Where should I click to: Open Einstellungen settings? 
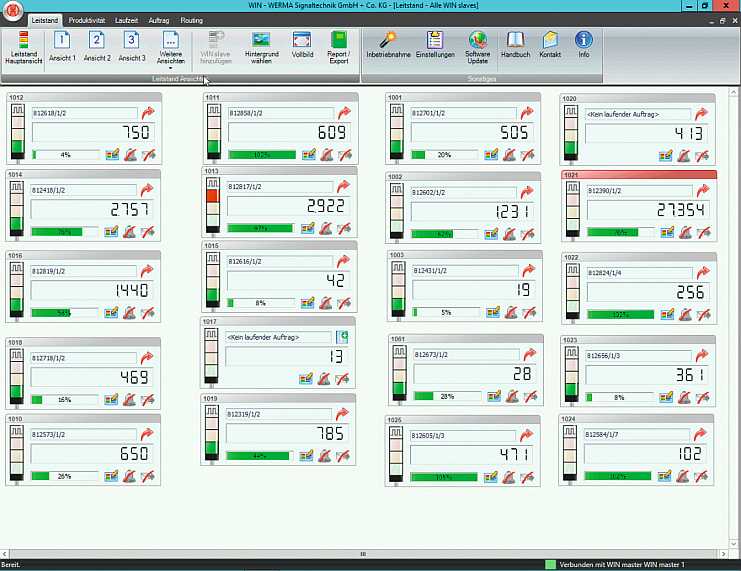tap(435, 46)
